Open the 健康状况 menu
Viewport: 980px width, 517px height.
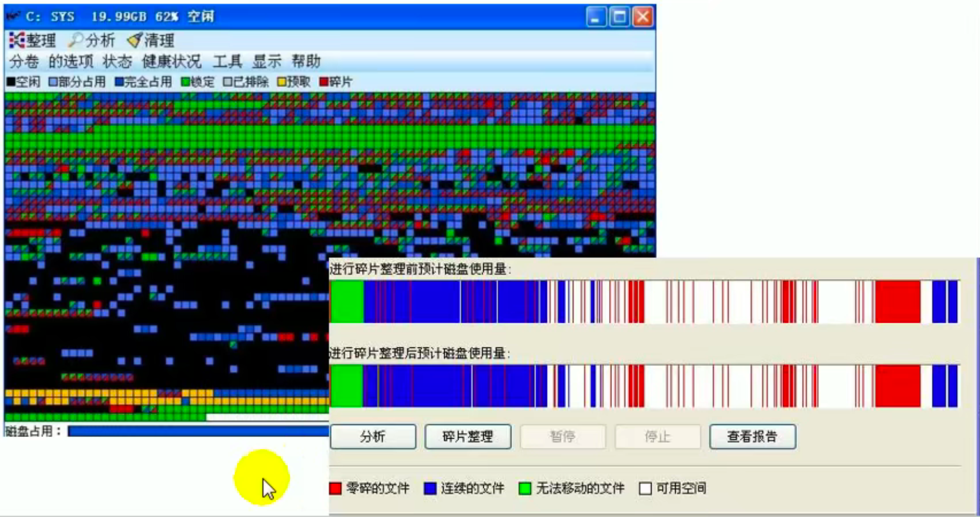click(x=171, y=61)
